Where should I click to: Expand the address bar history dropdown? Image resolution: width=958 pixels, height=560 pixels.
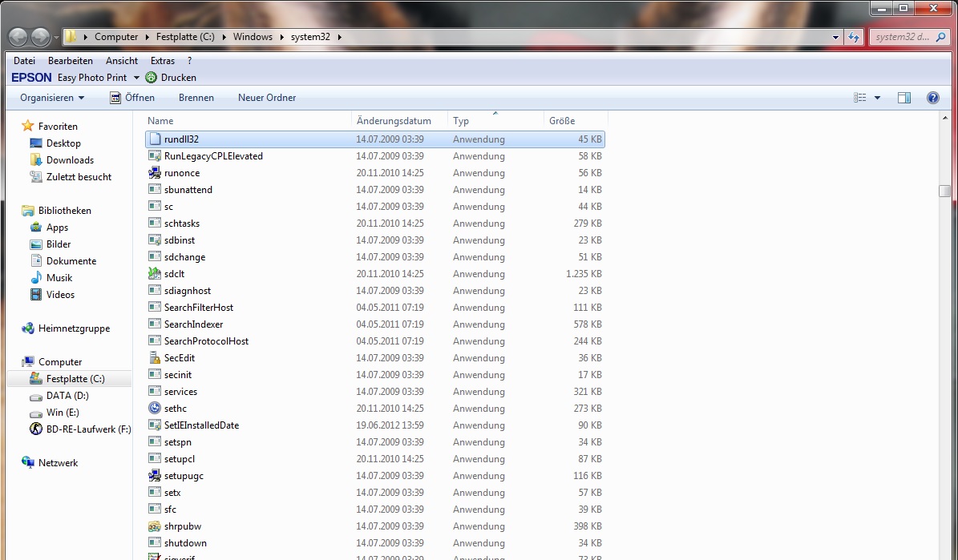(835, 37)
